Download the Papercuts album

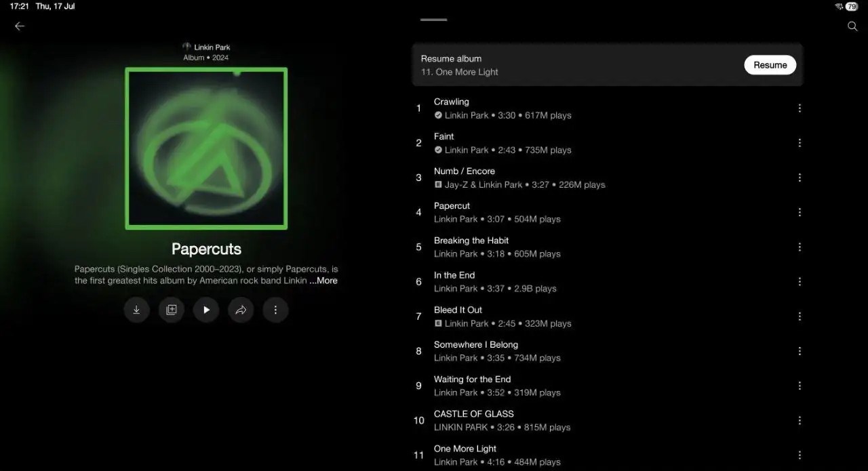click(x=136, y=310)
